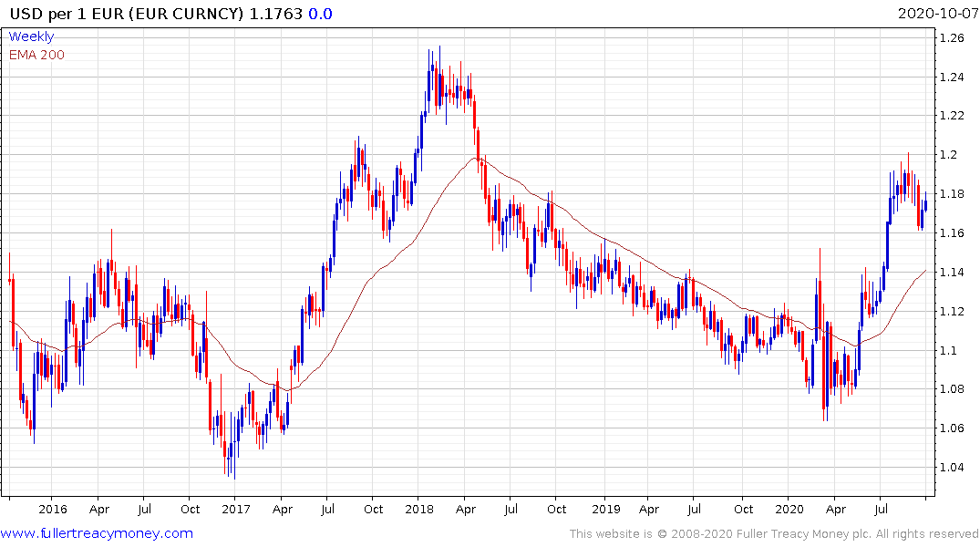Image resolution: width=980 pixels, height=547 pixels.
Task: Click the chart title 'USD per 1 EUR (EUR CURNCY)'
Action: coord(127,14)
